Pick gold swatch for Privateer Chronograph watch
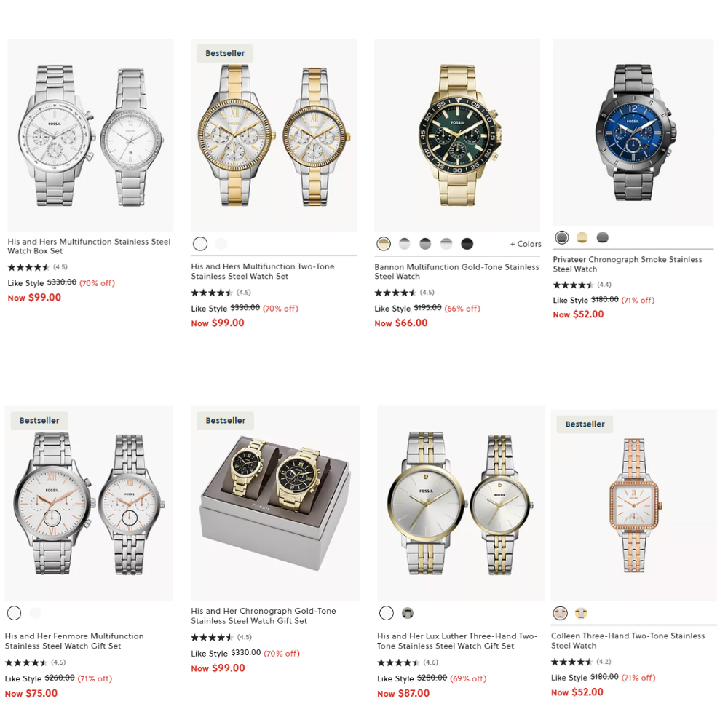Viewport: 728px width, 728px height. point(582,238)
